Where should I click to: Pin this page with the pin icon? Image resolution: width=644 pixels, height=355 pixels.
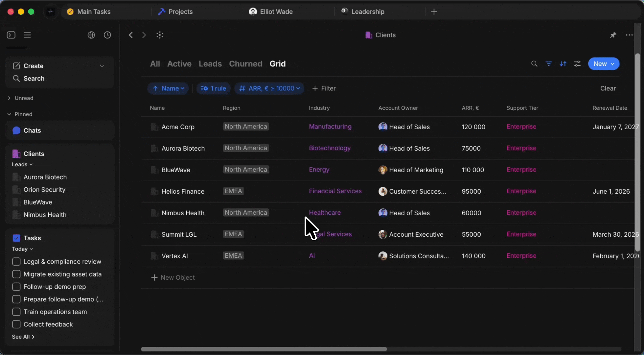[613, 35]
